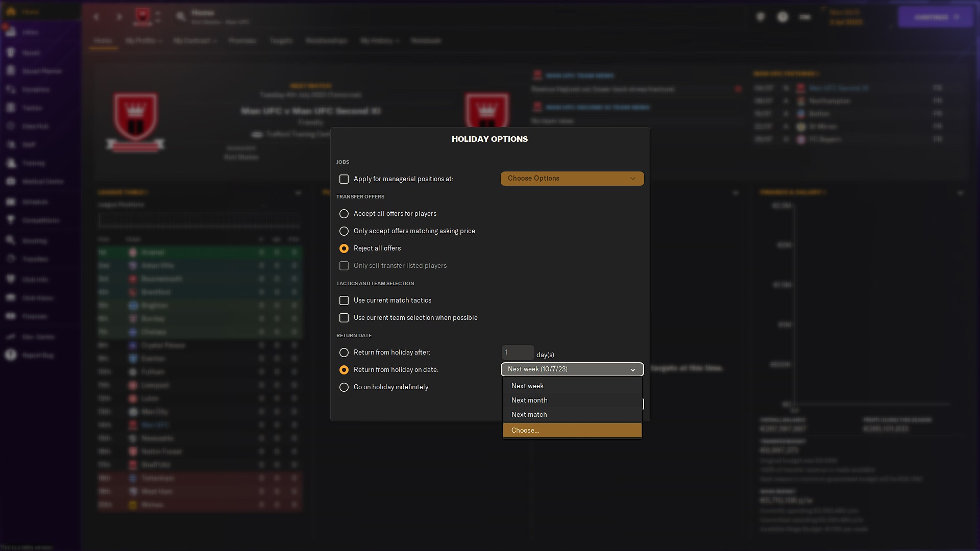Screen dimensions: 980x551
Task: Toggle 'Apply for managerial positions at' checkbox
Action: tap(344, 178)
